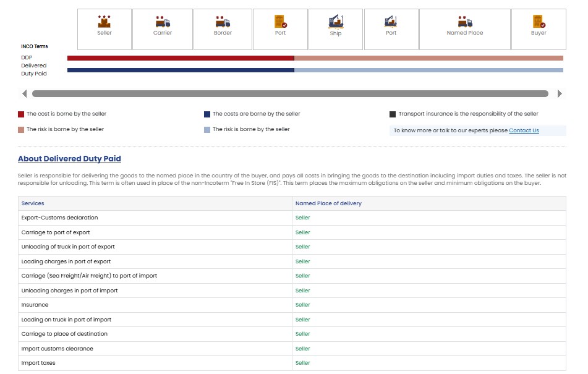This screenshot has height=374, width=588.
Task: Click the left scroll arrow
Action: [25, 94]
